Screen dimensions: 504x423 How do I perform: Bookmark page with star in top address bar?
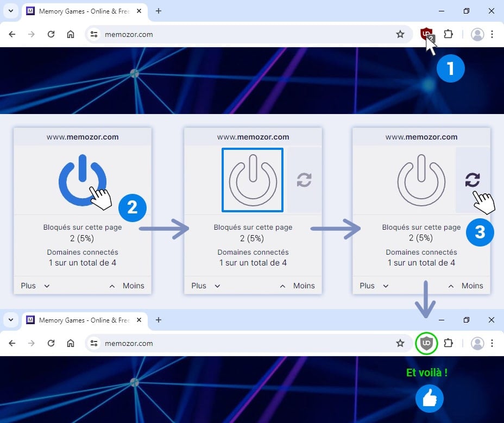click(x=400, y=34)
